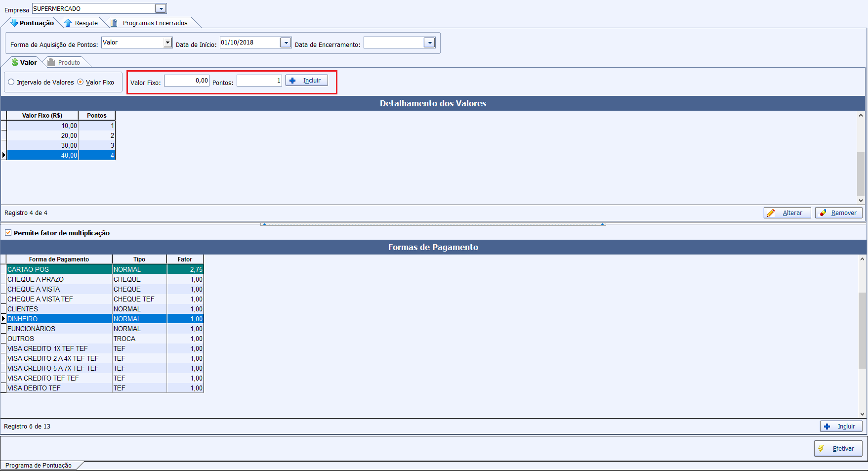Click the green dollar Valor tab icon

pyautogui.click(x=15, y=62)
